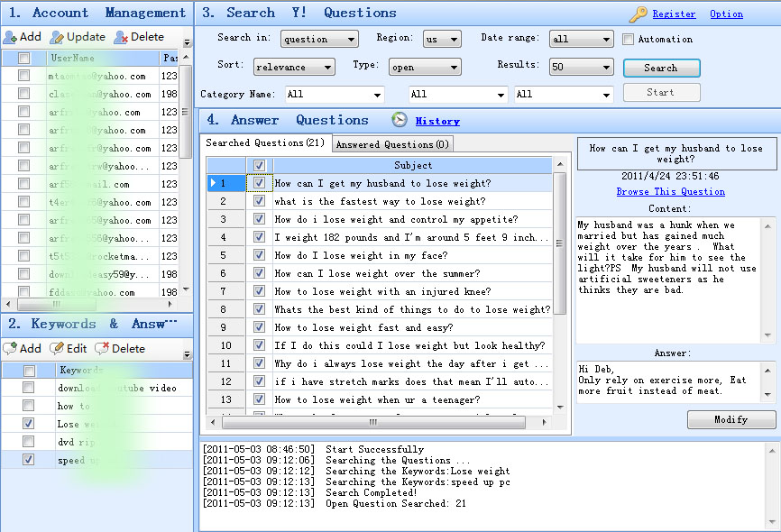Click inside the question Content text box

click(x=670, y=280)
